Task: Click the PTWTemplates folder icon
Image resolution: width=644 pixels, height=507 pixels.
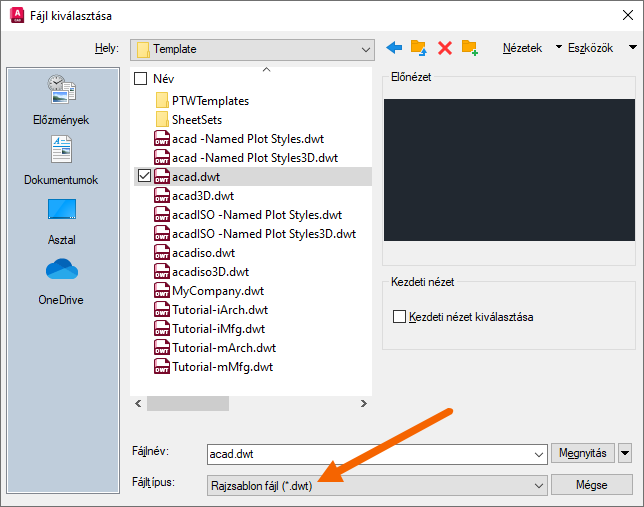Action: 162,101
